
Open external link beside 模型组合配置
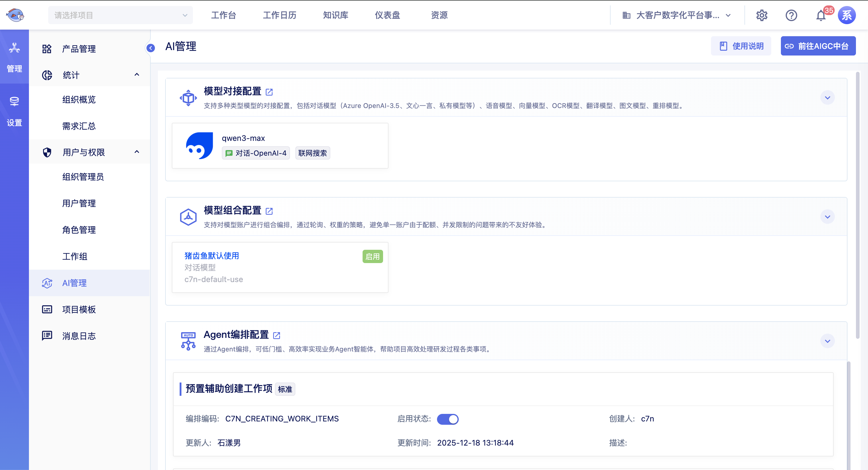point(269,211)
